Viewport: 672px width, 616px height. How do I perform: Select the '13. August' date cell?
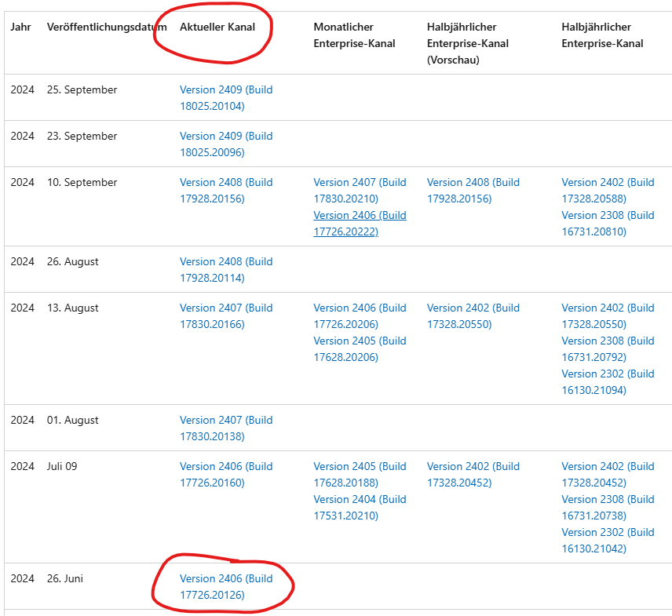pyautogui.click(x=72, y=308)
